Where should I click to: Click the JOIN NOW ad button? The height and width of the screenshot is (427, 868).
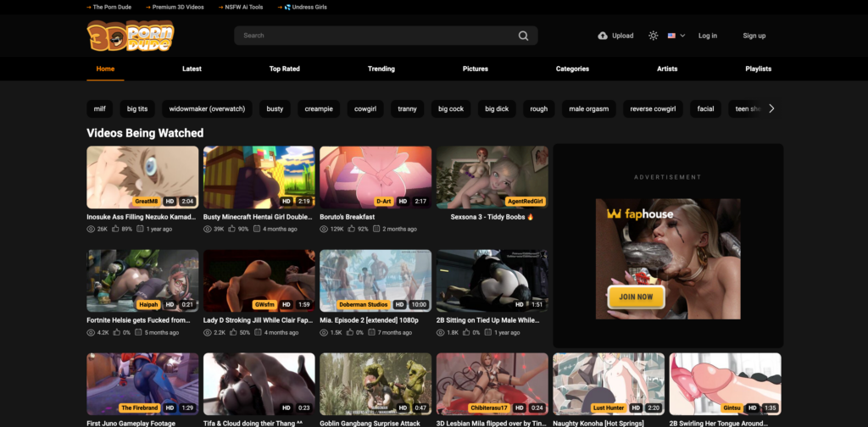click(x=636, y=297)
